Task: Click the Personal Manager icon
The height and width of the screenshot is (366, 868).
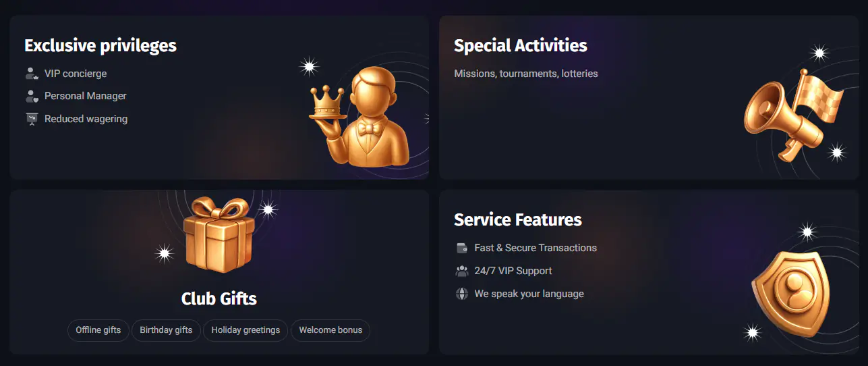Action: click(x=32, y=96)
